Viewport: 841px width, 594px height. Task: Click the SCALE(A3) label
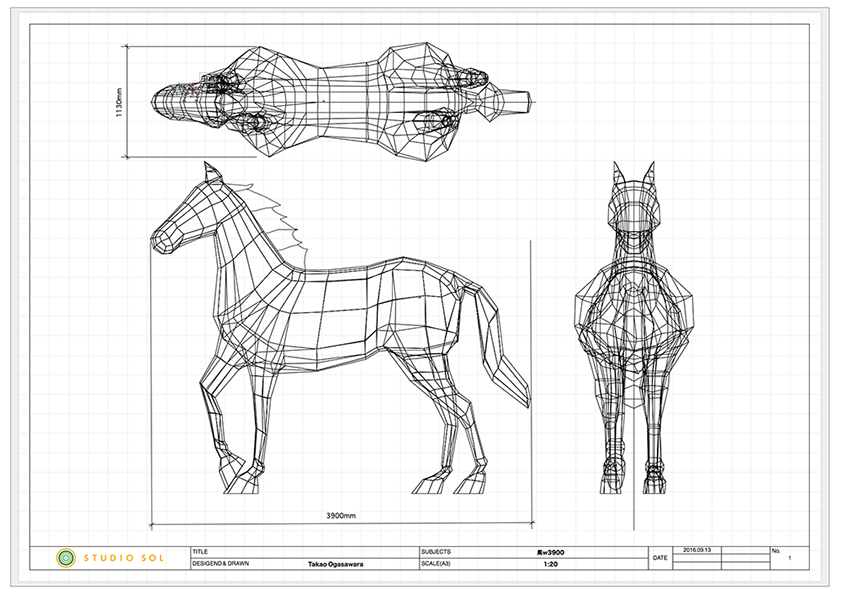click(439, 563)
